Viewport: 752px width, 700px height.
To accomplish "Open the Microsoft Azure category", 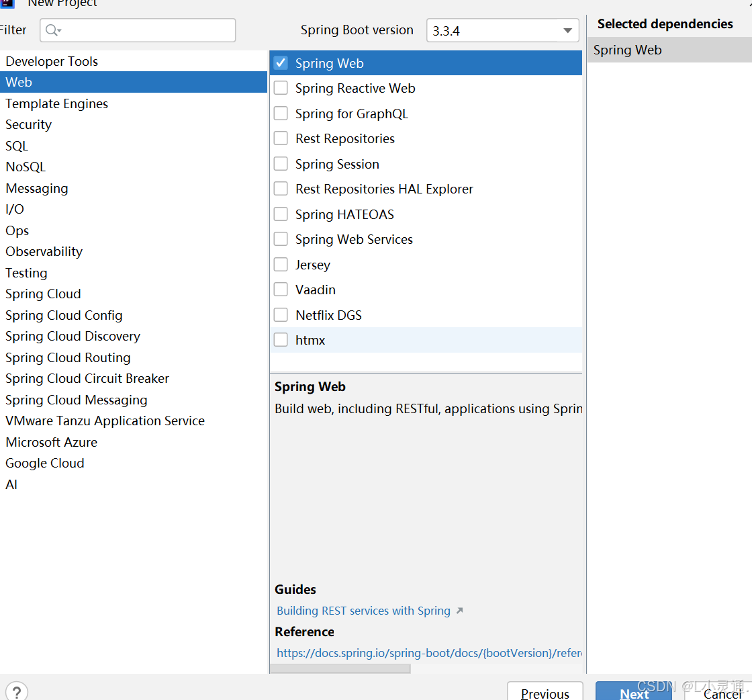I will (x=134, y=442).
